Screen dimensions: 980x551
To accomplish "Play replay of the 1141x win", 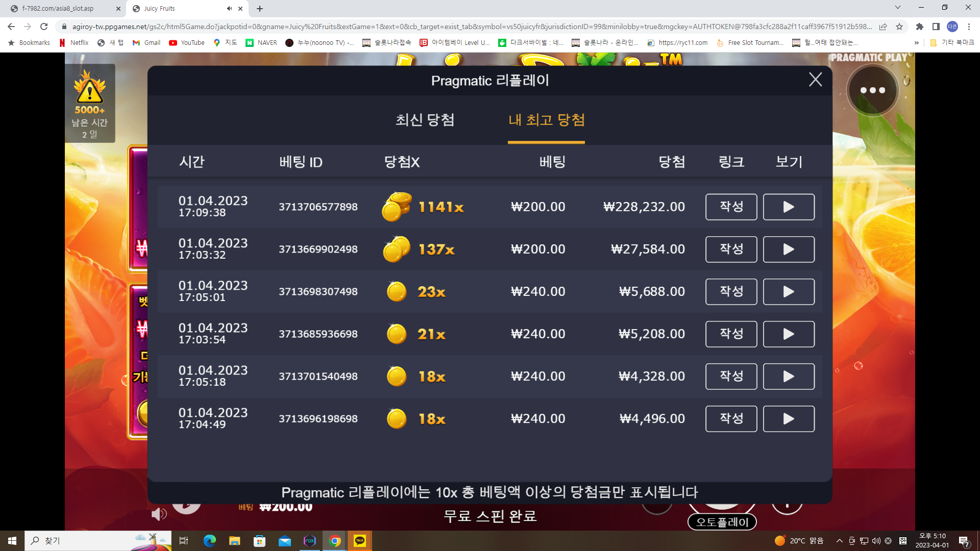I will (789, 207).
